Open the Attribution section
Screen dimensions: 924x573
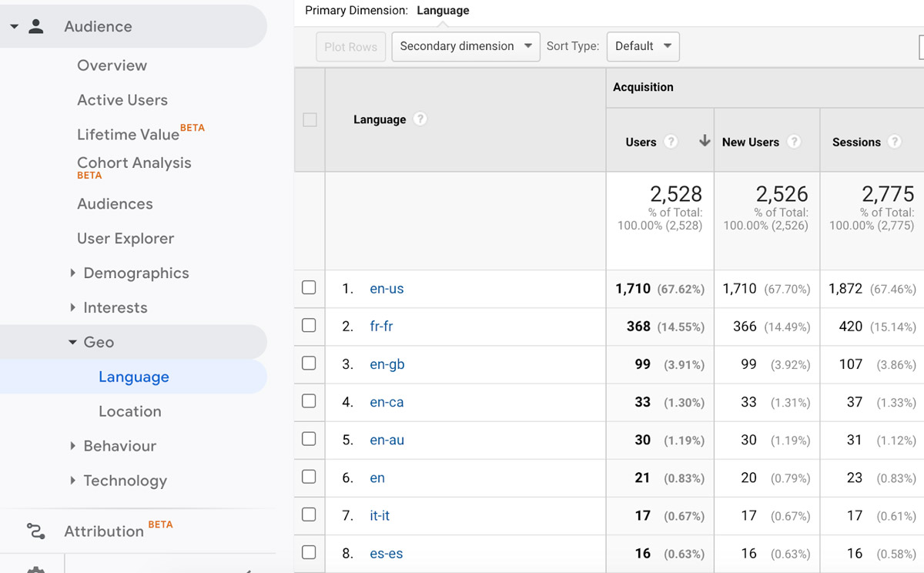click(x=104, y=531)
